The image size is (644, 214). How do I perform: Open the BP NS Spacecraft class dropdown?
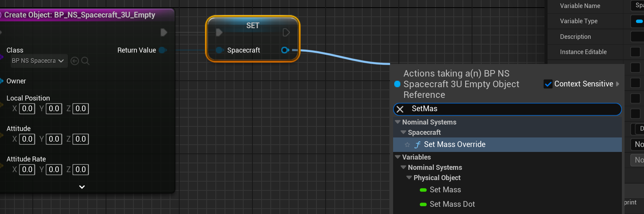(39, 61)
